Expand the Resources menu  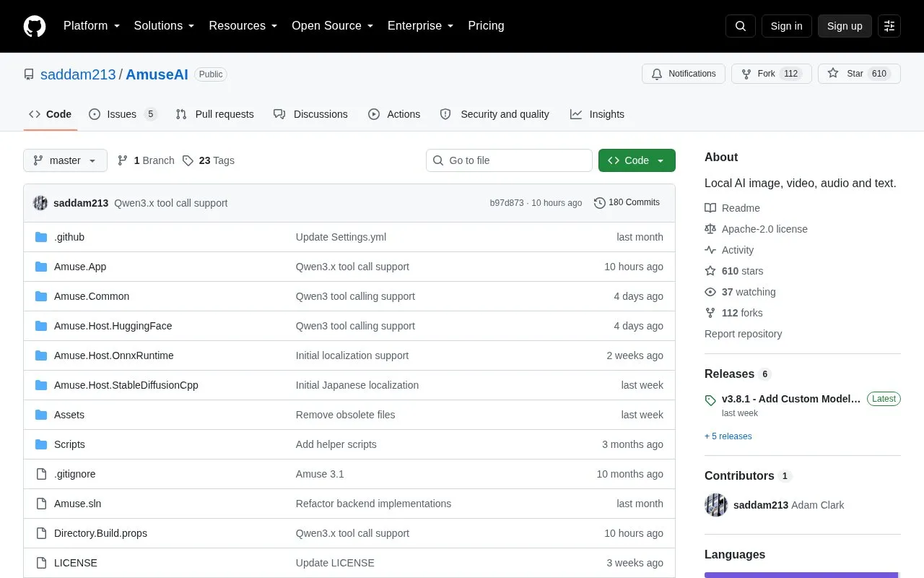pos(243,26)
